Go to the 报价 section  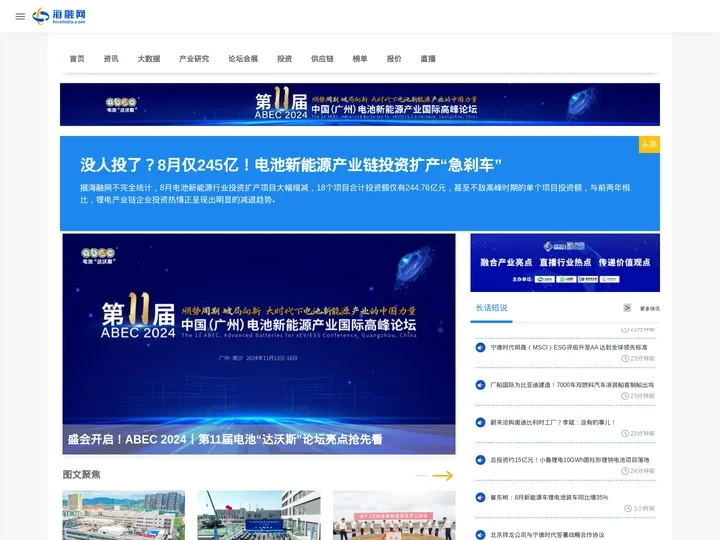[394, 59]
